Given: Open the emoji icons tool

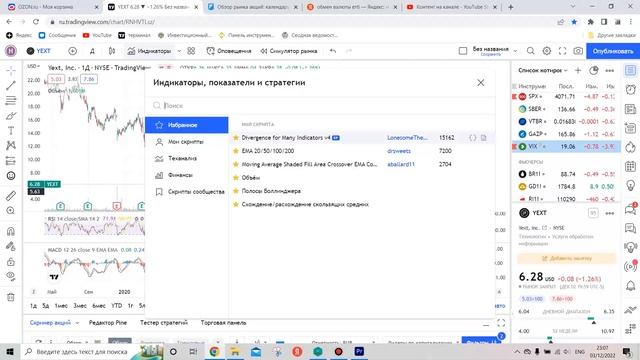Looking at the screenshot, I should (x=11, y=176).
